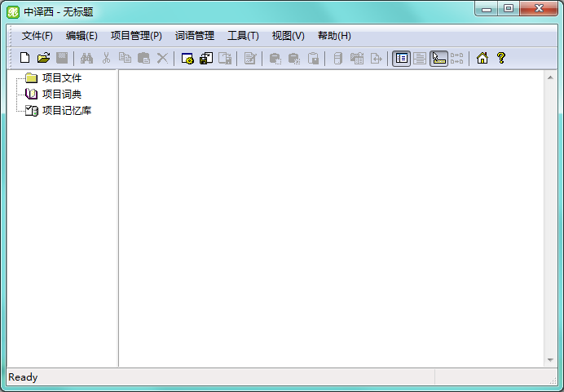Screen dimensions: 564x392
Task: Toggle the project sidebar panel view button
Action: coord(401,58)
